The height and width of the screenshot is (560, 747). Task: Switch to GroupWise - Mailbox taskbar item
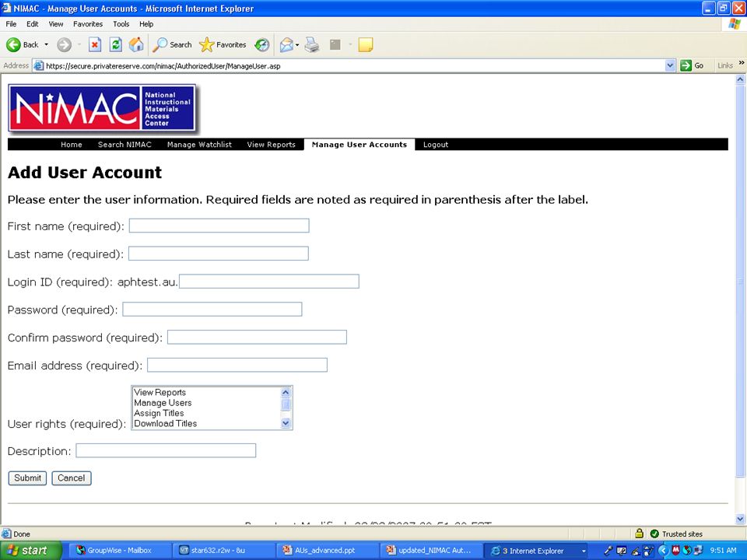(119, 551)
